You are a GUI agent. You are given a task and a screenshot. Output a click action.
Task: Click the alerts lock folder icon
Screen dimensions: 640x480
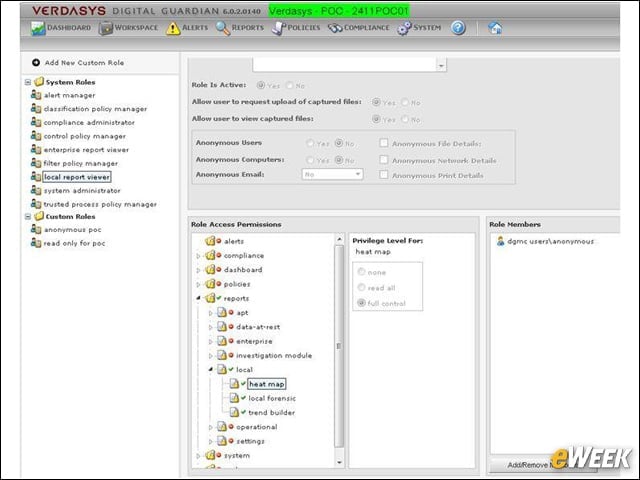210,241
